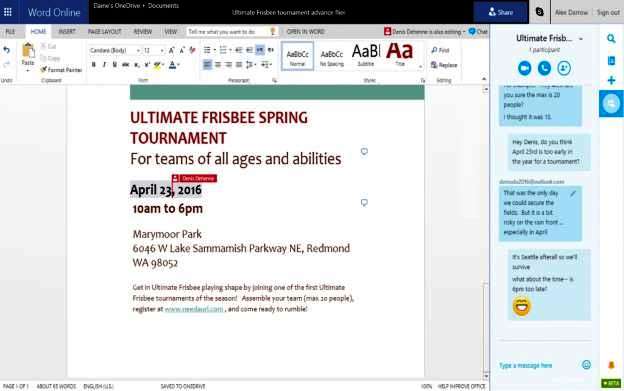Edit the message with the pencil icon
This screenshot has height=391, width=624.
[573, 194]
